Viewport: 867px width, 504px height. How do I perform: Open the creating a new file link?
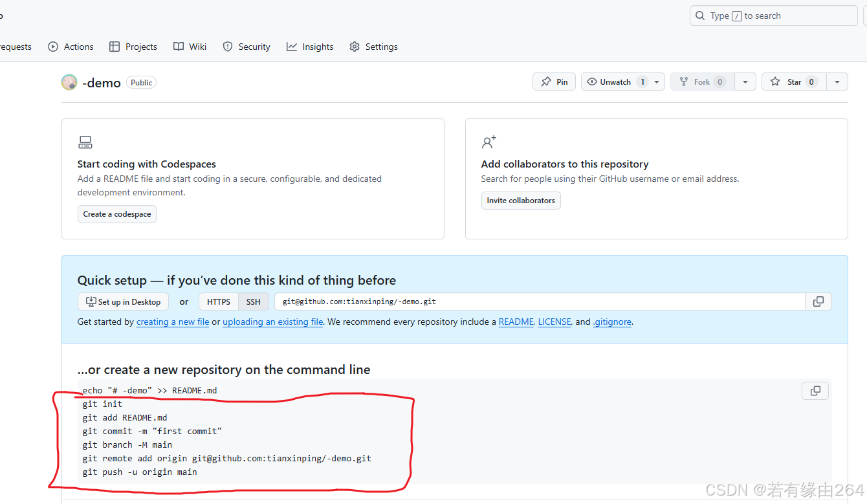tap(173, 322)
